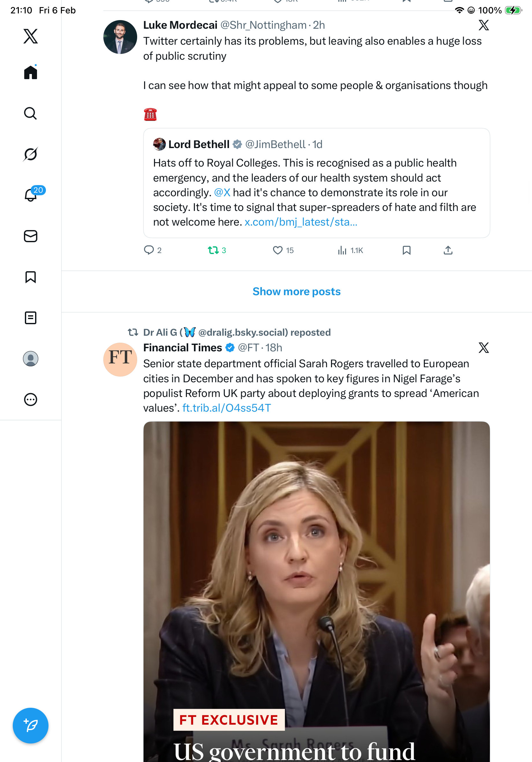Screen dimensions: 532x762
Task: Open the x.com/bmj_latest link
Action: [x=301, y=222]
